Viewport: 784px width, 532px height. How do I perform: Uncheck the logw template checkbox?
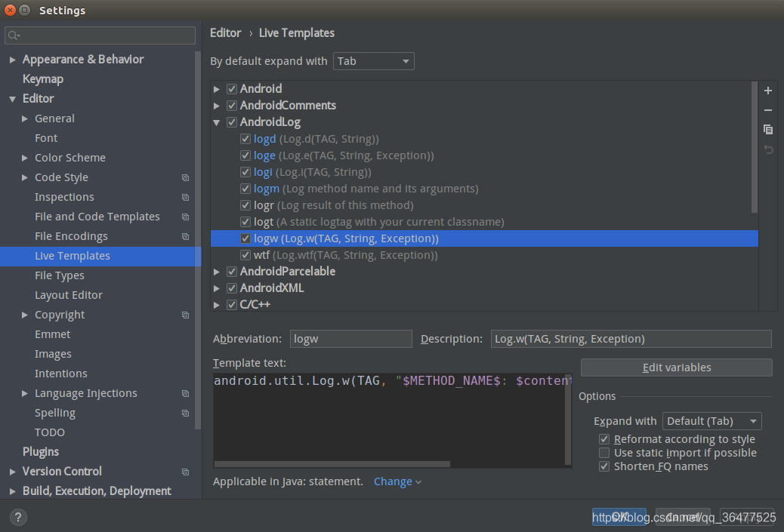pyautogui.click(x=245, y=238)
